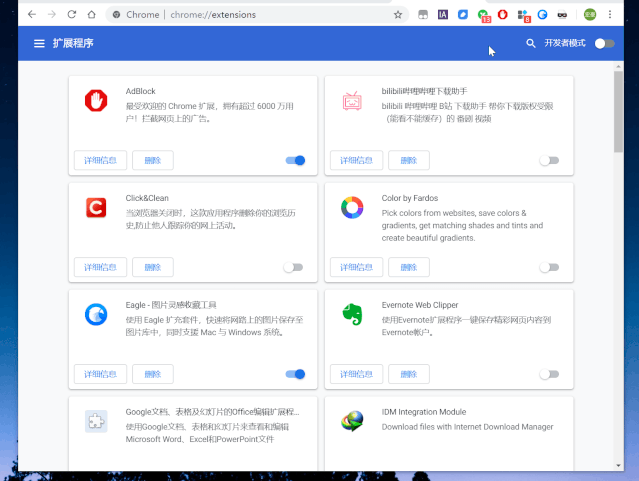This screenshot has width=639, height=481.
Task: Click the IDM Integration Module title
Action: (424, 412)
